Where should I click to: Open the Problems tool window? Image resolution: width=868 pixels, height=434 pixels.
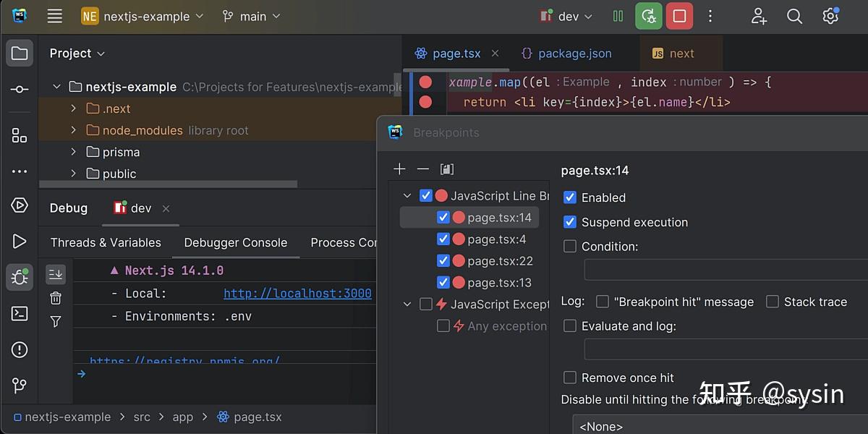[x=20, y=349]
